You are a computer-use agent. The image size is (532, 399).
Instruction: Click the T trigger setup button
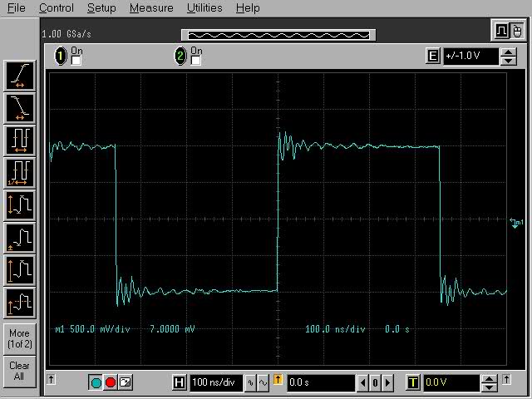413,382
